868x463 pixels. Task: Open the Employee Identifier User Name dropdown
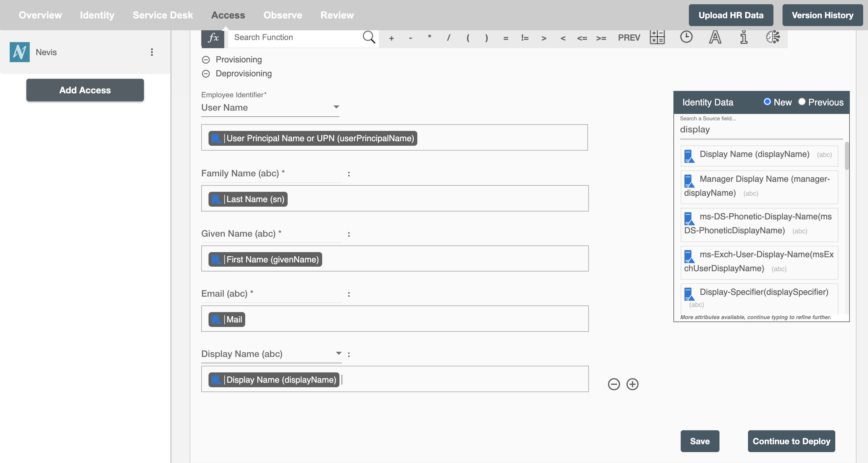pos(270,108)
